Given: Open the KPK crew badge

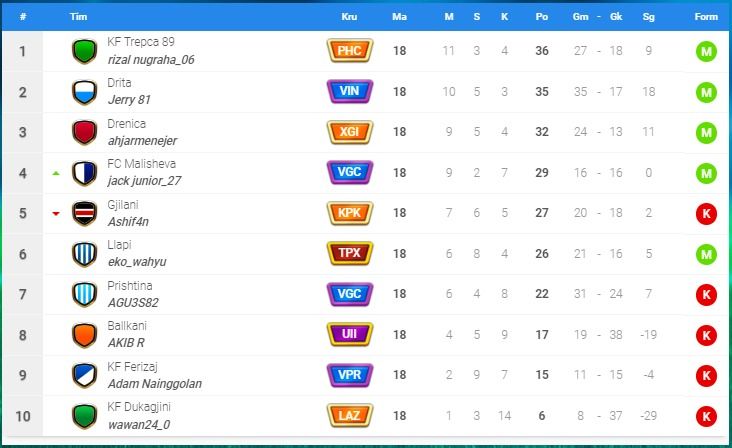Looking at the screenshot, I should click(349, 213).
